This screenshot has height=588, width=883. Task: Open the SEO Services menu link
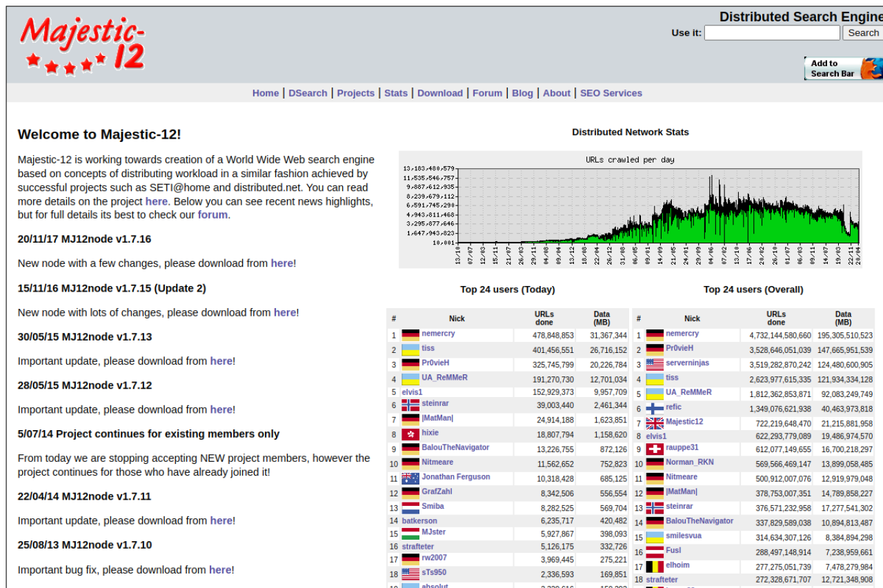point(611,93)
